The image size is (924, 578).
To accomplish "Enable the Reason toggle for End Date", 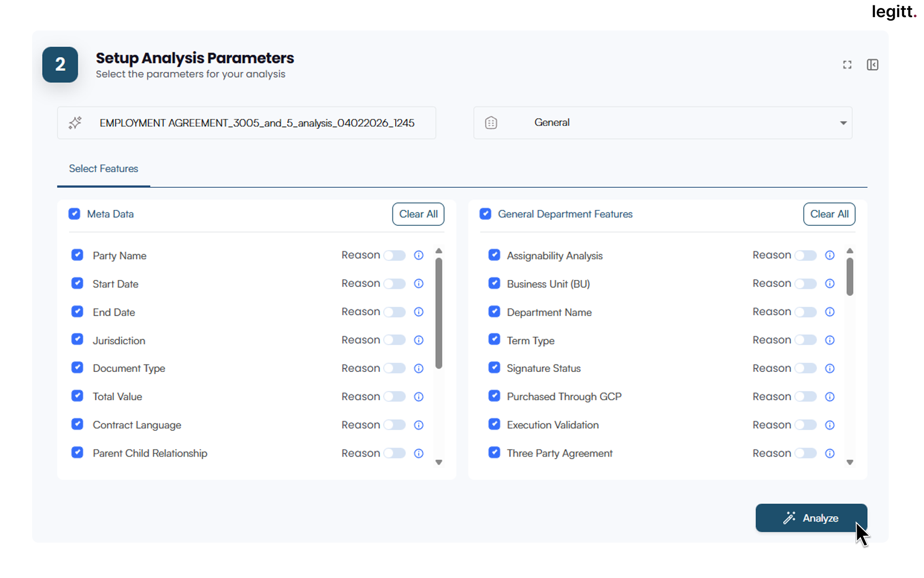I will [x=395, y=311].
